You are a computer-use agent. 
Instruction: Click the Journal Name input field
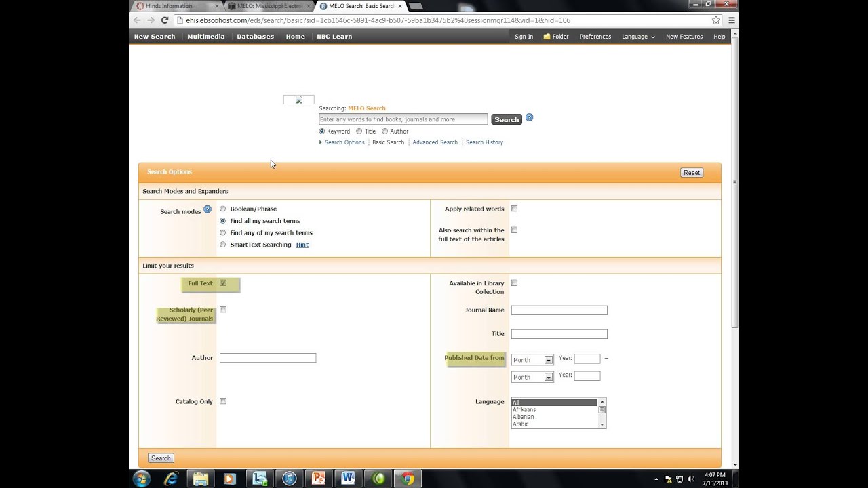click(559, 310)
